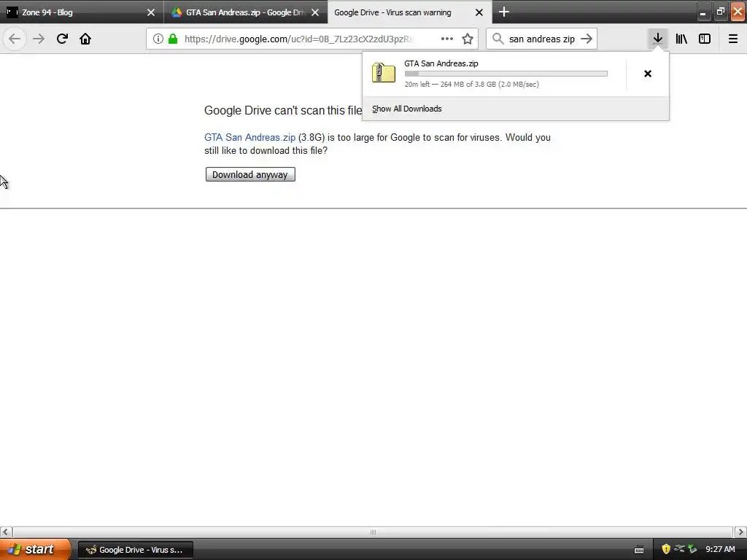Reload the current page
The image size is (747, 560).
coord(62,39)
